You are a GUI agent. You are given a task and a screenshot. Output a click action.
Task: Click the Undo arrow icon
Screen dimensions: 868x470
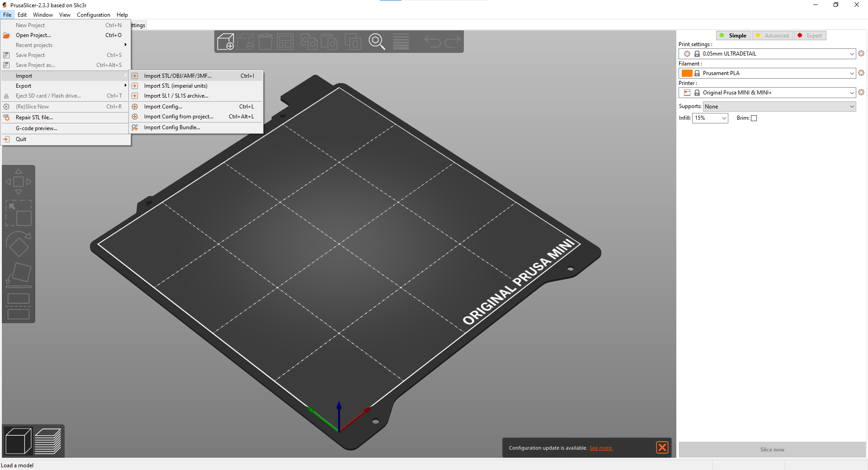pyautogui.click(x=432, y=42)
